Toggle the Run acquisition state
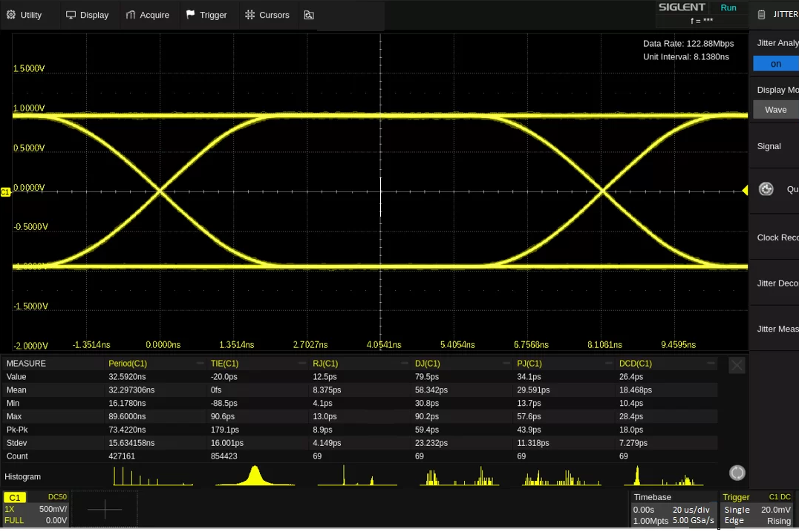This screenshot has height=532, width=799. point(728,7)
